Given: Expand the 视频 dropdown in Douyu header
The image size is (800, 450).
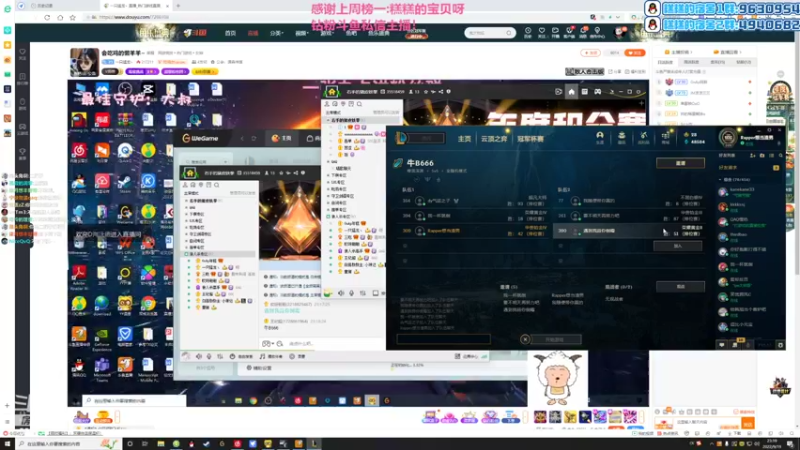Looking at the screenshot, I should tap(302, 33).
